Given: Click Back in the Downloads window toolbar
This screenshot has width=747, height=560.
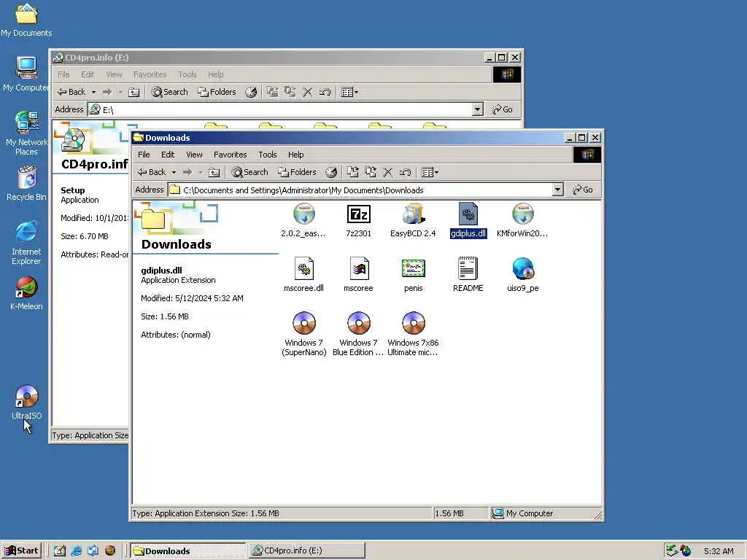Looking at the screenshot, I should tap(152, 172).
